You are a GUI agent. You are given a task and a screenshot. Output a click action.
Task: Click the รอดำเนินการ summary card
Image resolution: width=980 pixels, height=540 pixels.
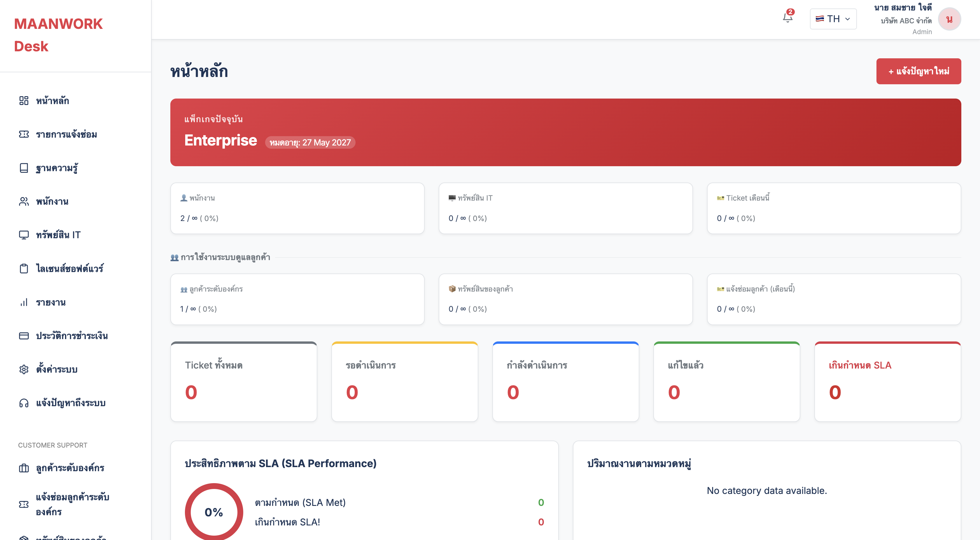tap(405, 381)
